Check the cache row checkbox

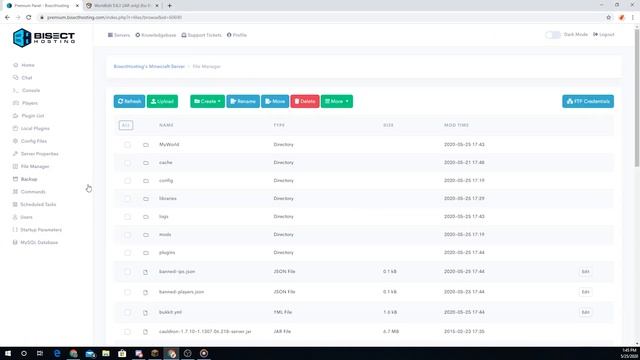[128, 163]
